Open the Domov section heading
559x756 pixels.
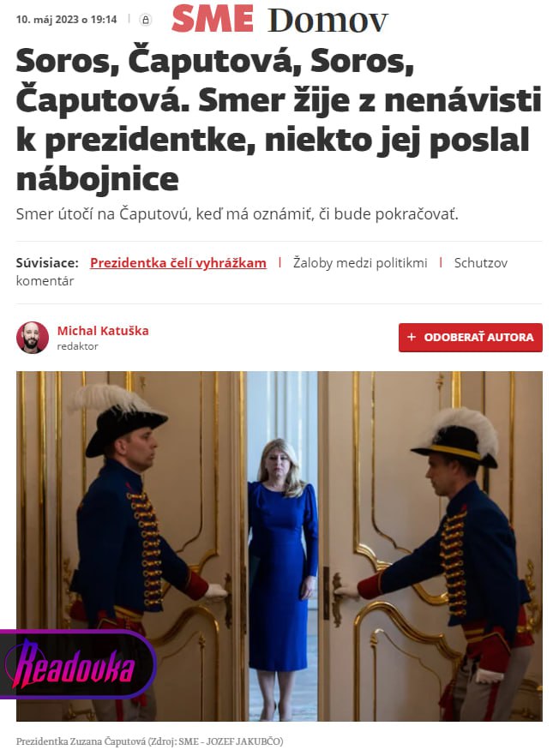(328, 20)
